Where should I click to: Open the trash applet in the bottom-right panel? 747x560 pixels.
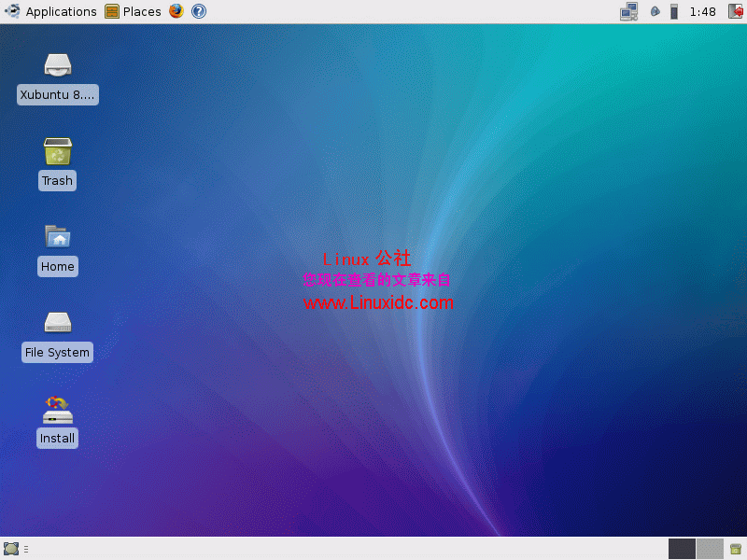click(735, 549)
